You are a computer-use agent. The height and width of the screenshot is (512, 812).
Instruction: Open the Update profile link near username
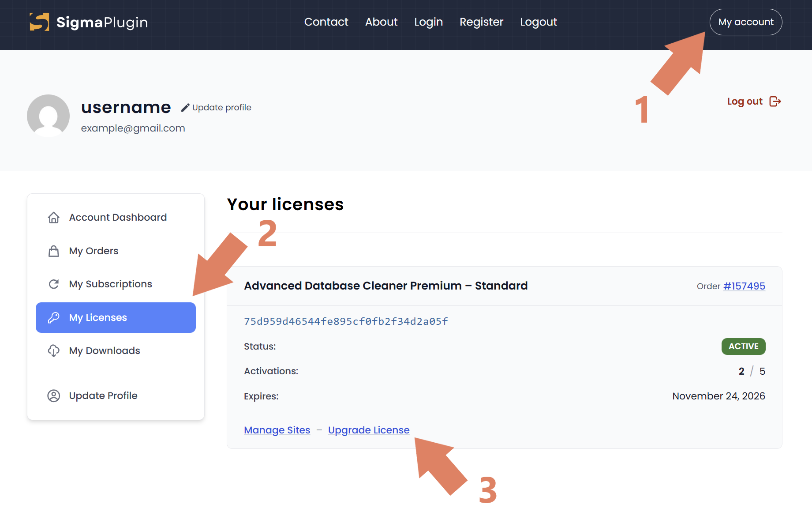point(222,108)
